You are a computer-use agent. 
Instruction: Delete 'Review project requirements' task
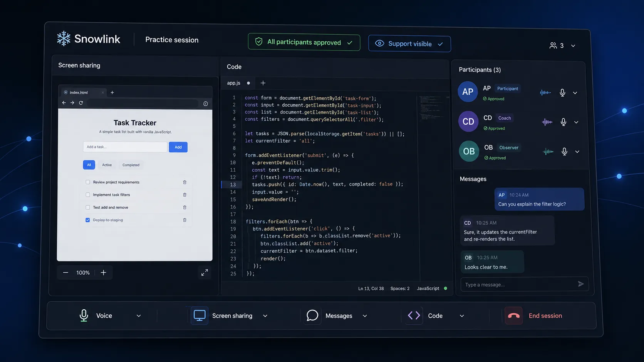click(184, 182)
